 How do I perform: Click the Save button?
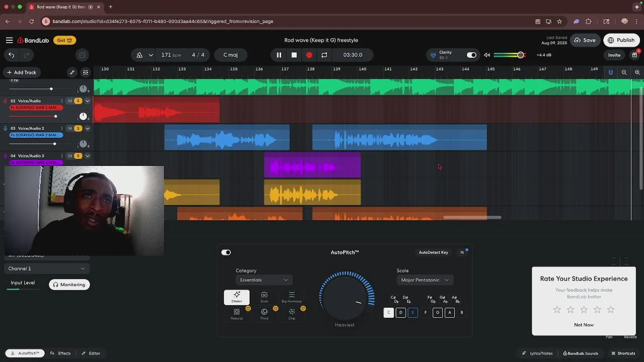pyautogui.click(x=585, y=40)
